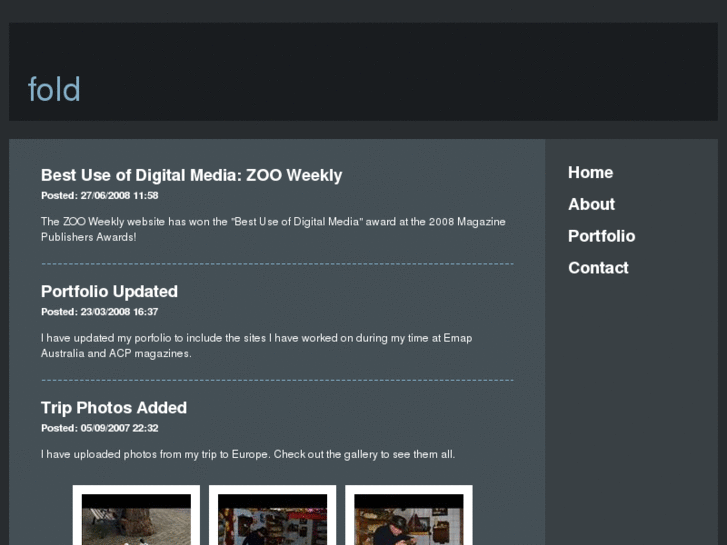The width and height of the screenshot is (727, 545).
Task: Click 'Posted: 05/09/2007 22:32' date text
Action: click(100, 428)
